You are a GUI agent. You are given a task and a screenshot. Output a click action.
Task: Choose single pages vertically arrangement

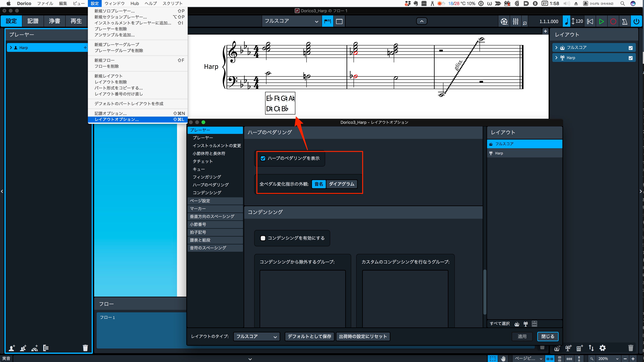(579, 359)
